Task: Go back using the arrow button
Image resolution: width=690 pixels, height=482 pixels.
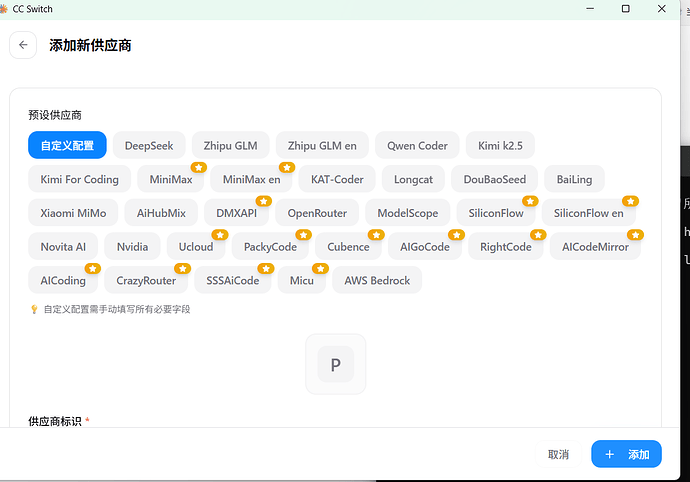Action: (x=23, y=45)
